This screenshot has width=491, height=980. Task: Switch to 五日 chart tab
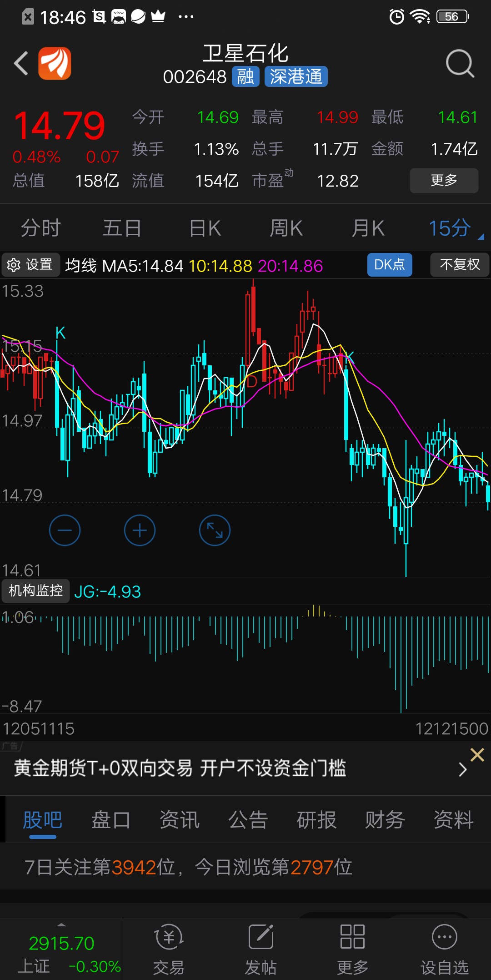(x=122, y=228)
